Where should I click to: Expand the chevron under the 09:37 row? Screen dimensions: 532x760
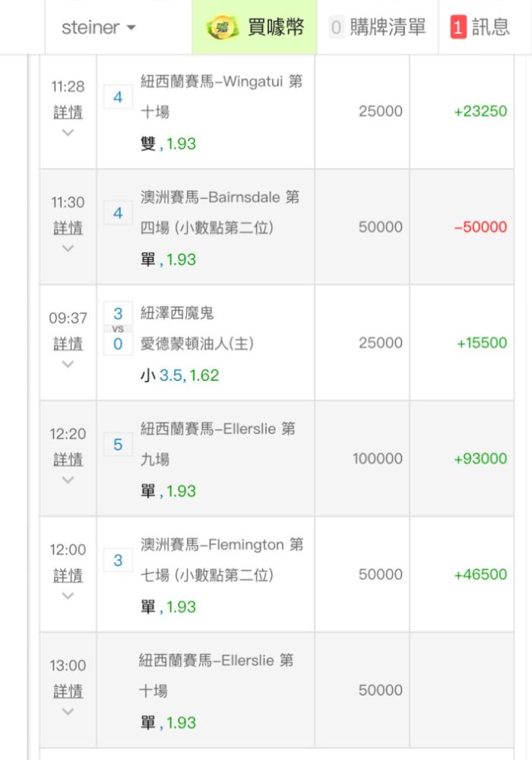pos(68,364)
